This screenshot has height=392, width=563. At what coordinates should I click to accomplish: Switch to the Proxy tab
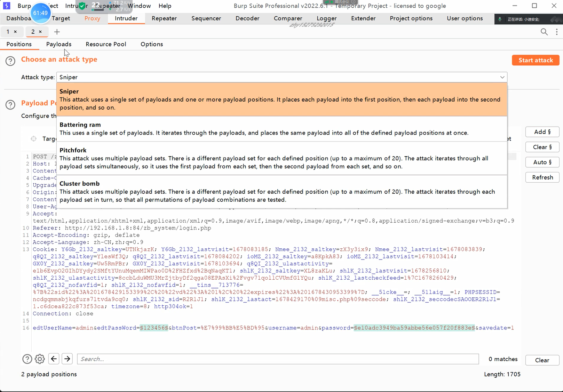tap(92, 18)
